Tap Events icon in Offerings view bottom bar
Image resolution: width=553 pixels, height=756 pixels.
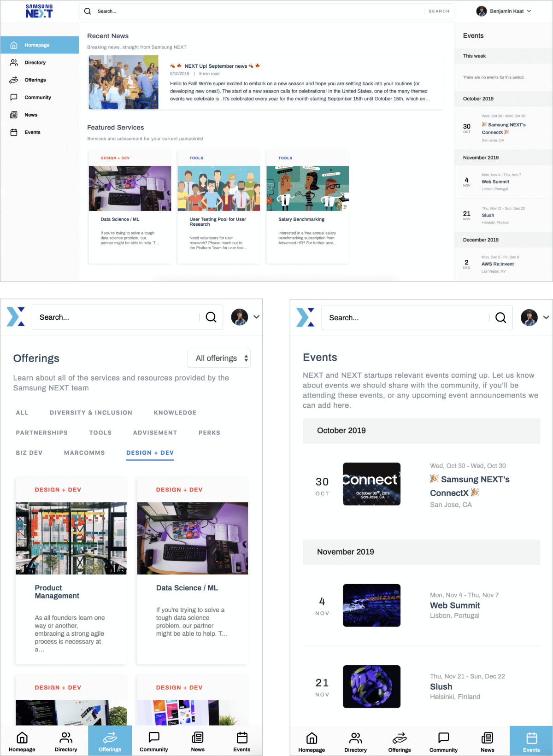point(242,738)
